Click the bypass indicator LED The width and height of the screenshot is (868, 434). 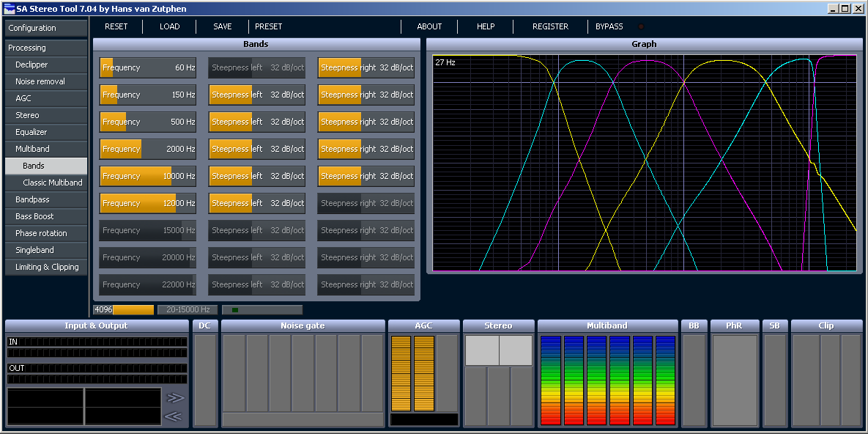click(641, 26)
